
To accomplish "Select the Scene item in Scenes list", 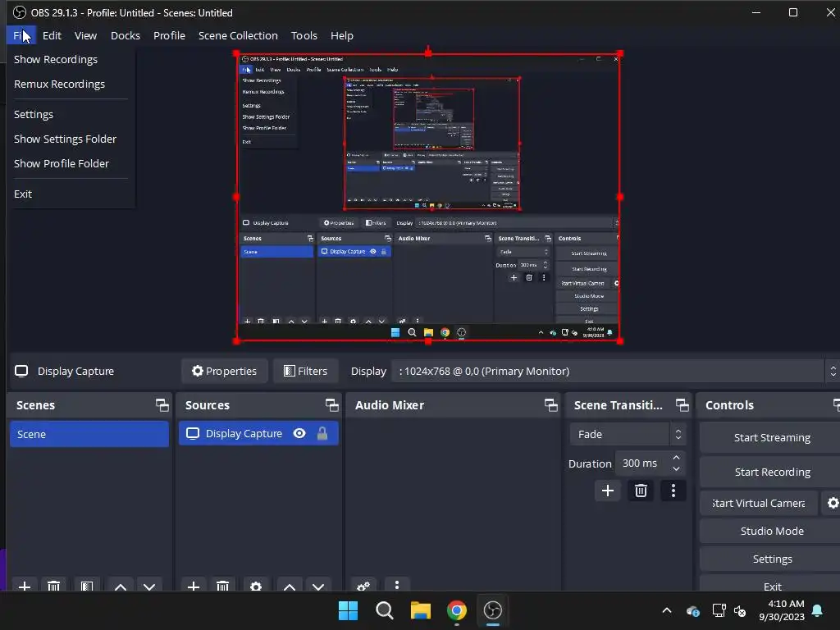I will pos(89,434).
